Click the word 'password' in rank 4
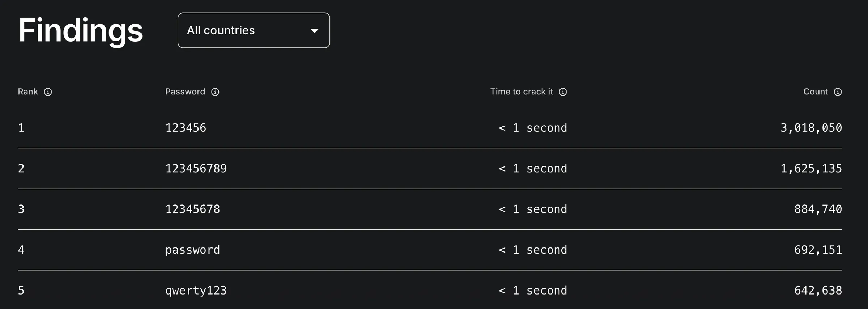The image size is (868, 309). pos(192,250)
